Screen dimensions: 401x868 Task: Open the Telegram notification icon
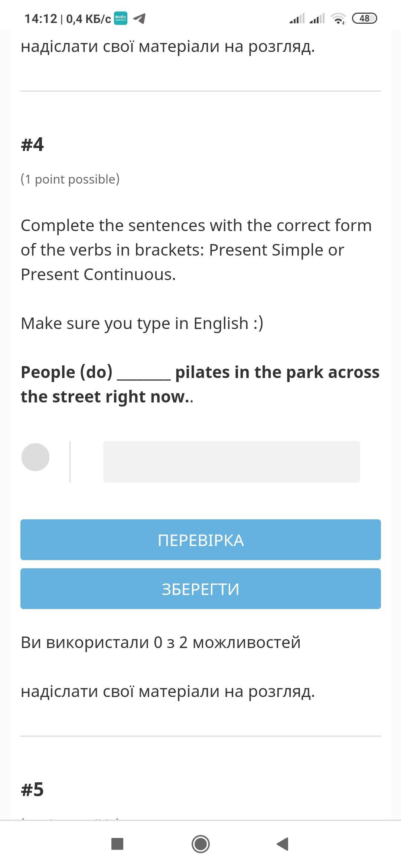click(x=139, y=18)
